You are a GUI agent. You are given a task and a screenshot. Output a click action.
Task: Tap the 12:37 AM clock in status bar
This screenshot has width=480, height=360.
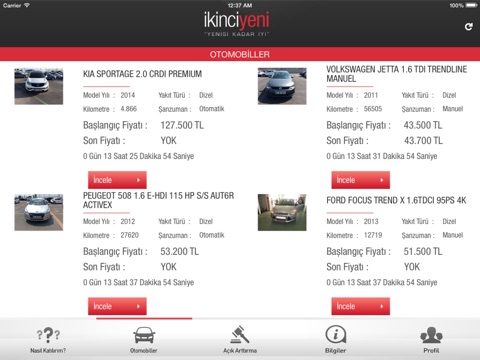(x=240, y=5)
